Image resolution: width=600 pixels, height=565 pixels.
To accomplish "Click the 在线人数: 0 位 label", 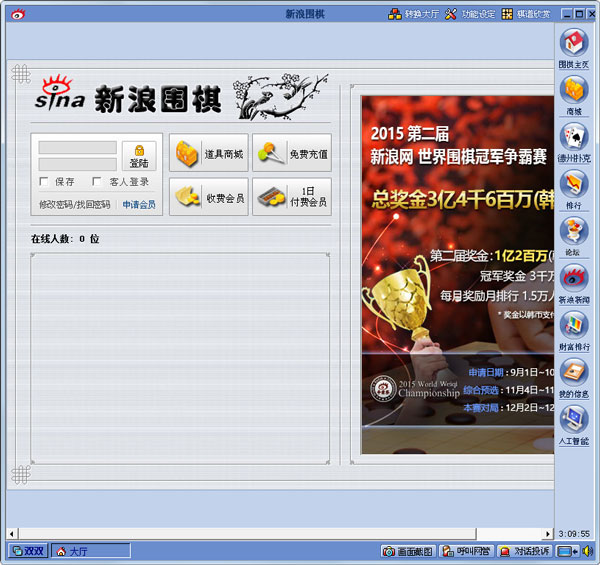I will pyautogui.click(x=65, y=239).
